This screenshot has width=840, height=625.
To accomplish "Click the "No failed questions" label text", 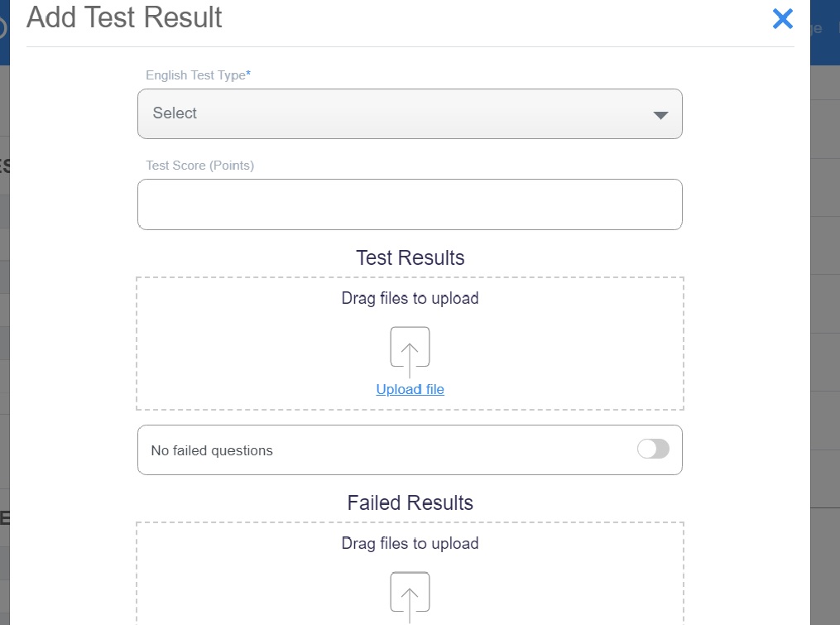I will (x=212, y=451).
